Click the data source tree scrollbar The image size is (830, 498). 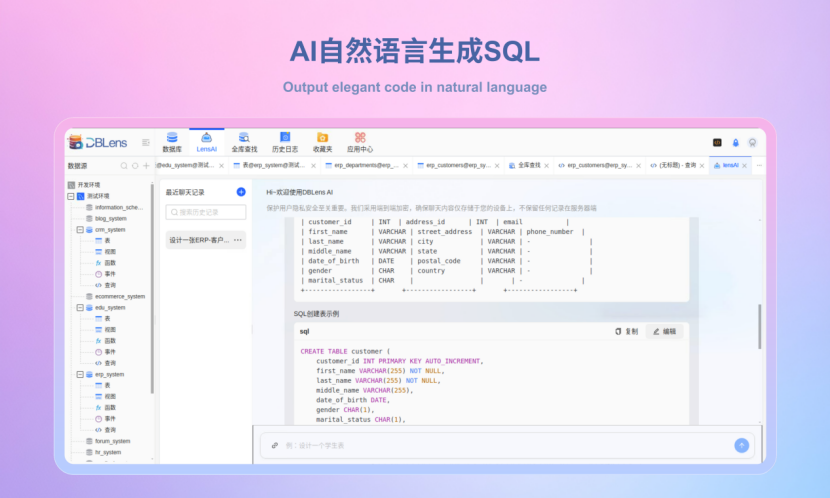pyautogui.click(x=152, y=288)
